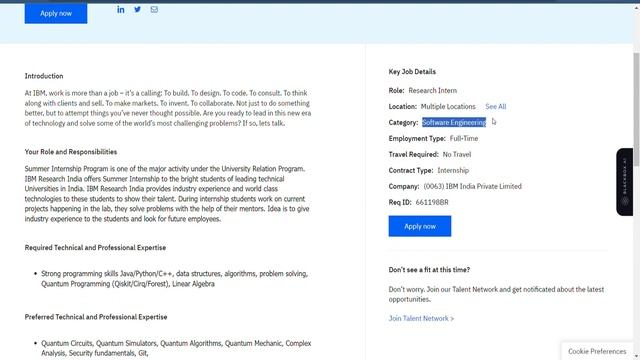Click the Multiple Locations value
The width and height of the screenshot is (640, 360).
click(448, 107)
